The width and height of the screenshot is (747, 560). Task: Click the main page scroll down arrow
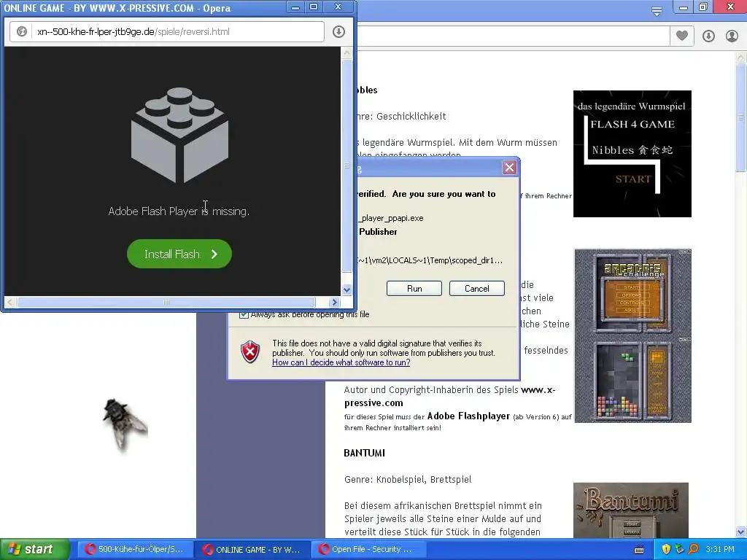pos(741,532)
